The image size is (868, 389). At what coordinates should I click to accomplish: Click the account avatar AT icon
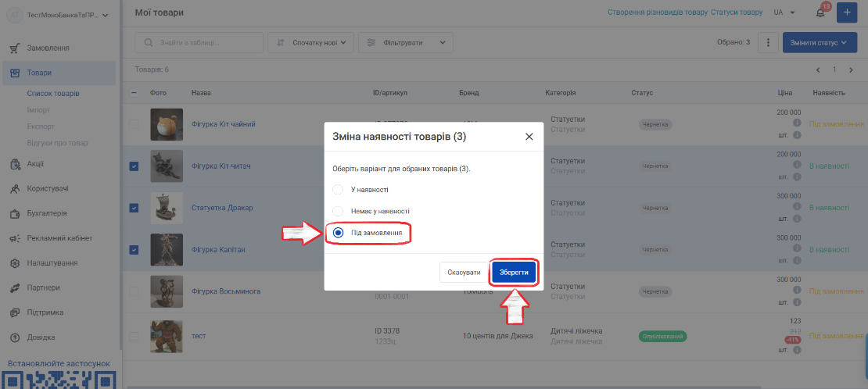pyautogui.click(x=14, y=16)
